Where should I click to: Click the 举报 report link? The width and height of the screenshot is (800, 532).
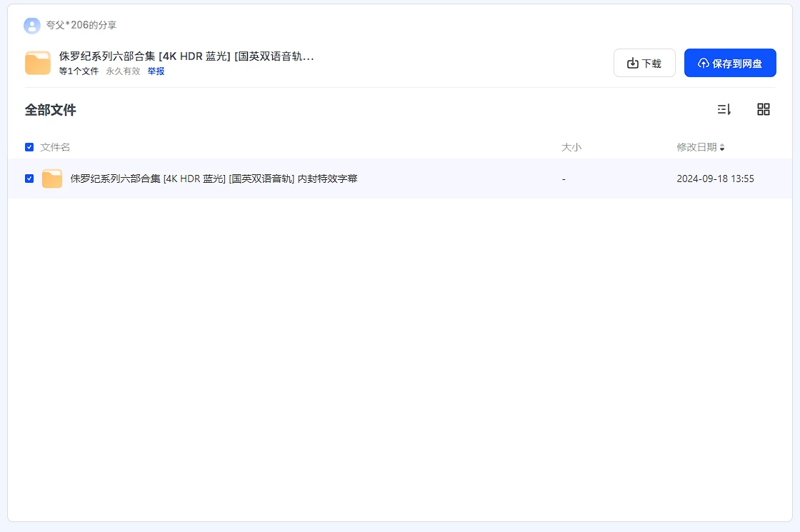click(156, 71)
